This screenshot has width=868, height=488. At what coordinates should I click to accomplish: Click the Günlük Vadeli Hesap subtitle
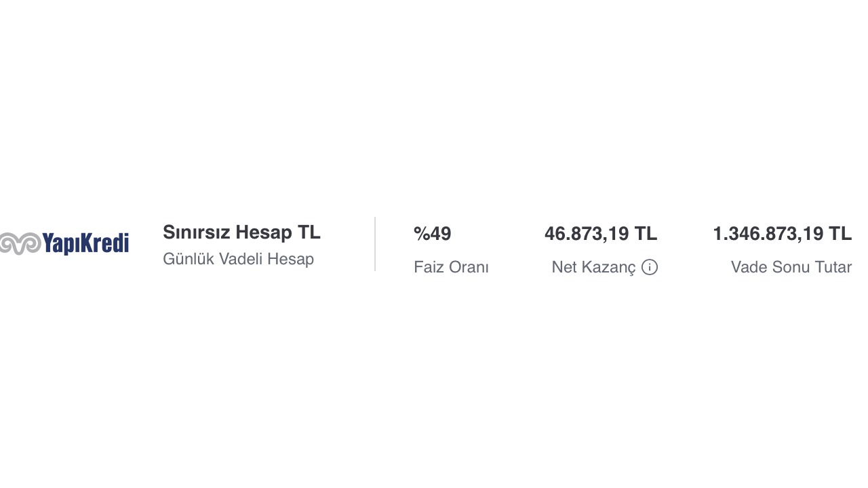click(x=238, y=259)
